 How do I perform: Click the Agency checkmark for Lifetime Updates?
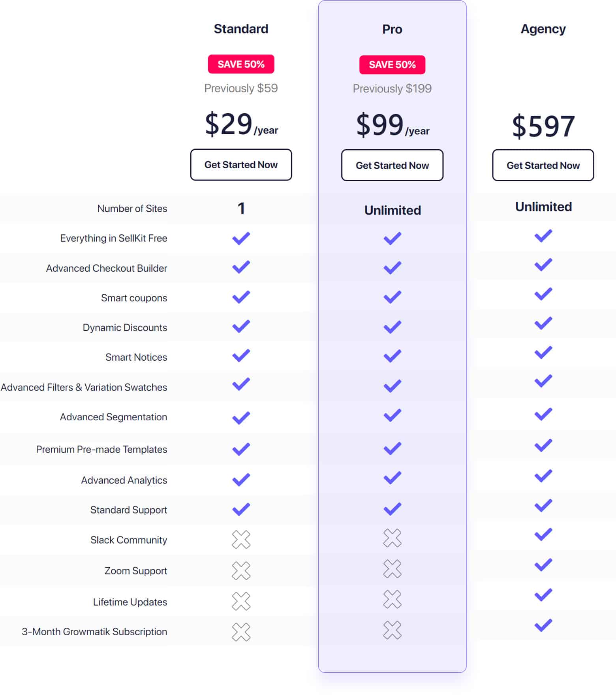point(543,595)
